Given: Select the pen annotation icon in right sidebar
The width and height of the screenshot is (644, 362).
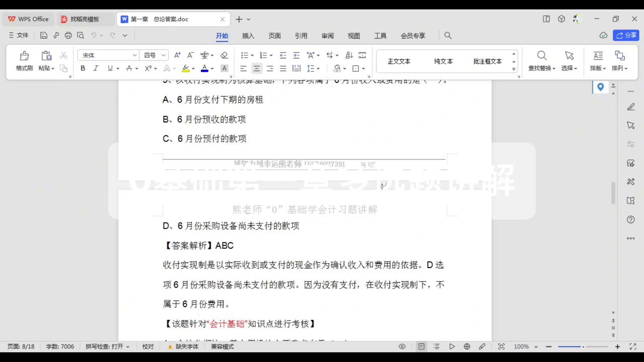Looking at the screenshot, I should [630, 107].
